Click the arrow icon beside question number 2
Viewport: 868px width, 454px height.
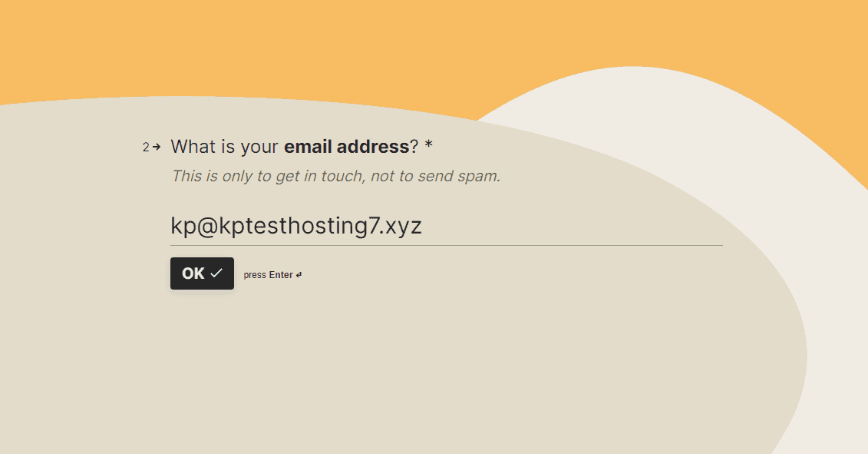[157, 147]
